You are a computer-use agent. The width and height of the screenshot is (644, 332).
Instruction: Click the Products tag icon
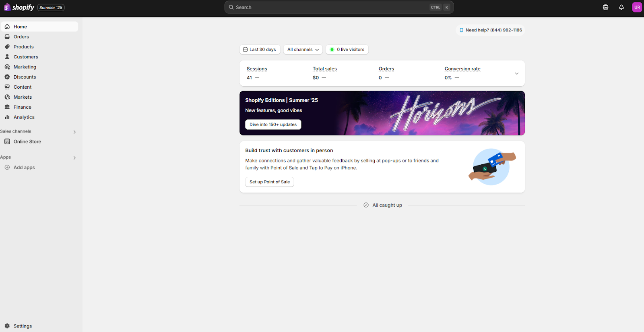[7, 47]
